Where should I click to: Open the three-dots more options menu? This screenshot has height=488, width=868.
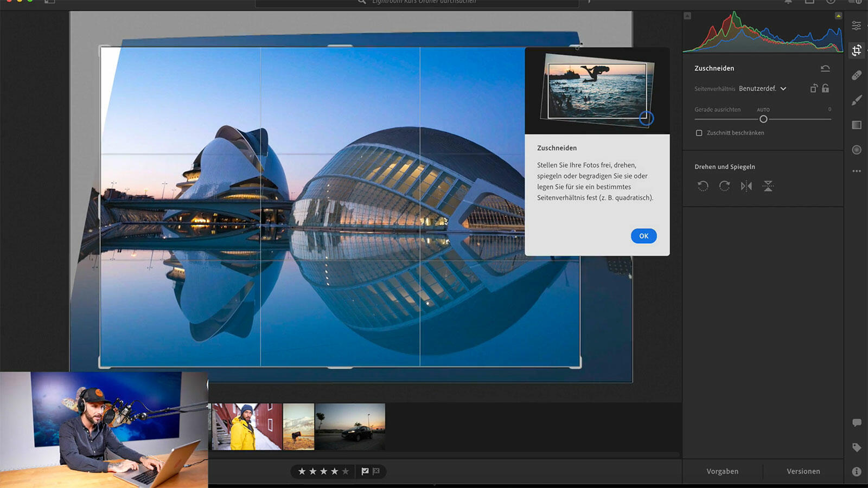pos(857,171)
